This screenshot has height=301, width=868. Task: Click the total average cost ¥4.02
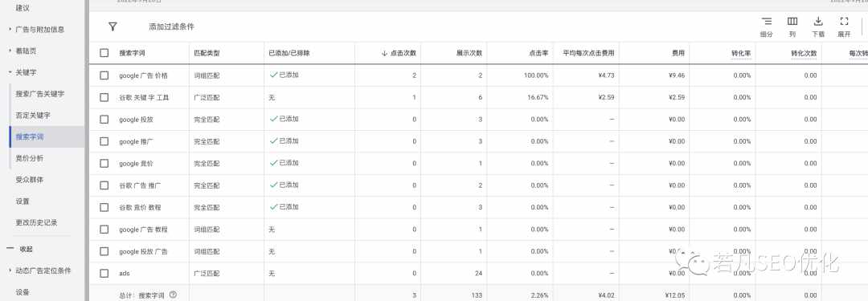[606, 295]
